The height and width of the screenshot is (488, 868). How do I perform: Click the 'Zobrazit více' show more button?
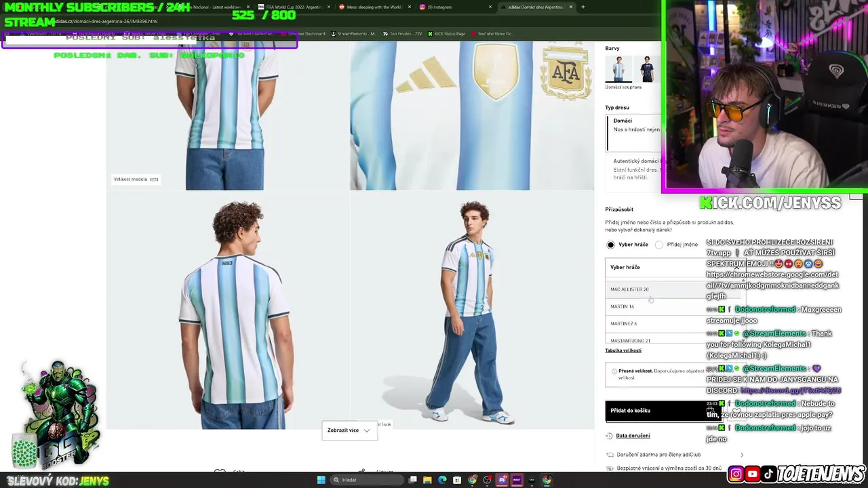pos(349,430)
